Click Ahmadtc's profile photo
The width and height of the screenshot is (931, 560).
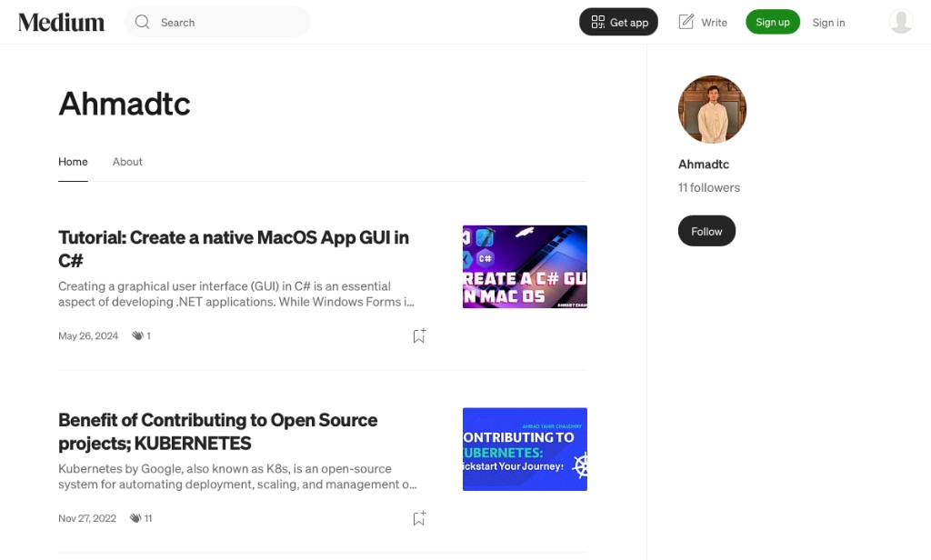coord(712,109)
